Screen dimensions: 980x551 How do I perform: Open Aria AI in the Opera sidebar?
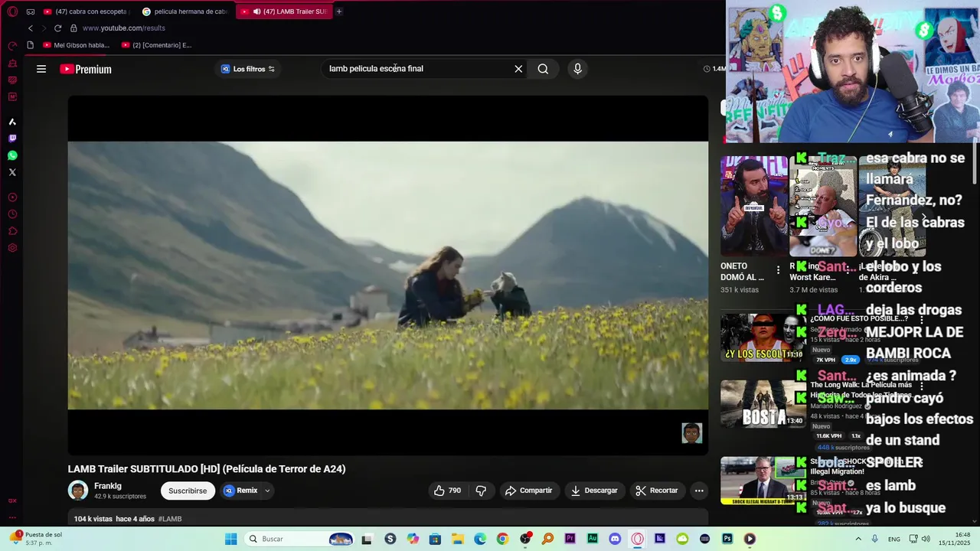pyautogui.click(x=12, y=122)
